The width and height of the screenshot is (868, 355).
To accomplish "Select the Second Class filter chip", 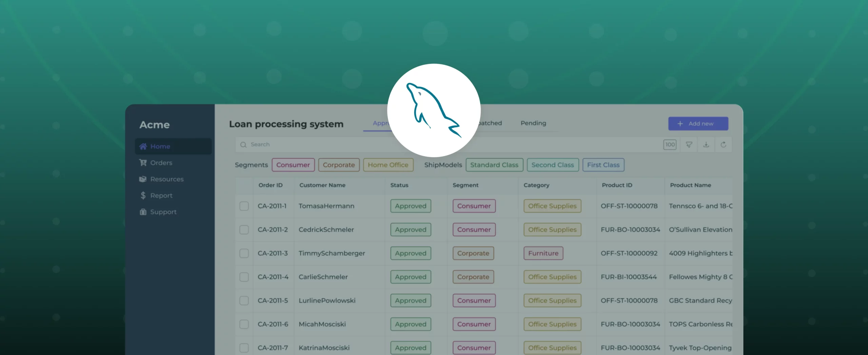I will click(553, 165).
